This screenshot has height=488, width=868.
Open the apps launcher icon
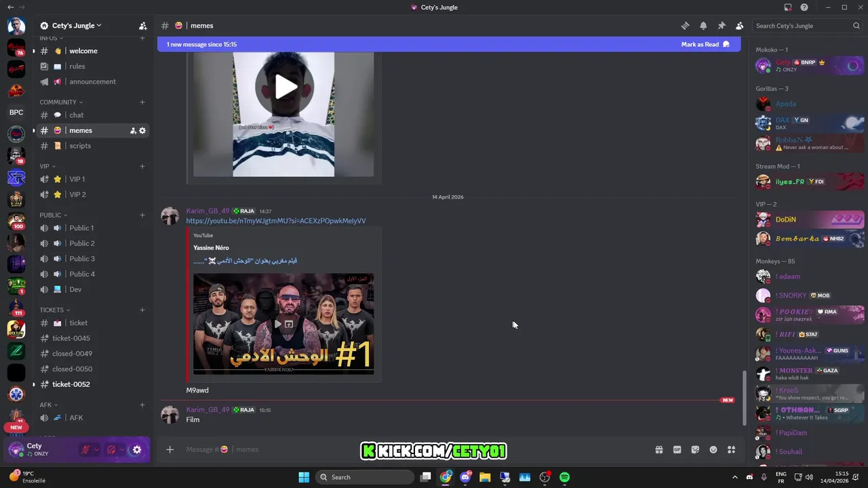(x=731, y=449)
